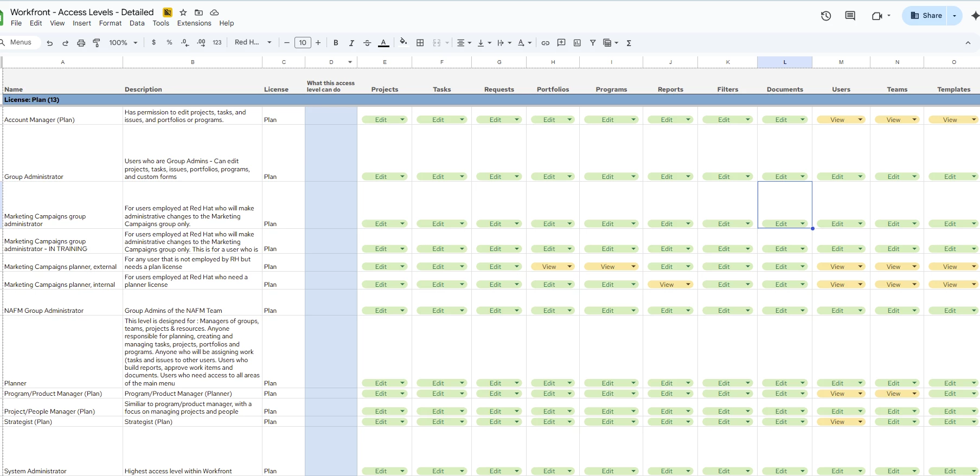Viewport: 980px width, 476px height.
Task: Redo the last action
Action: 65,43
